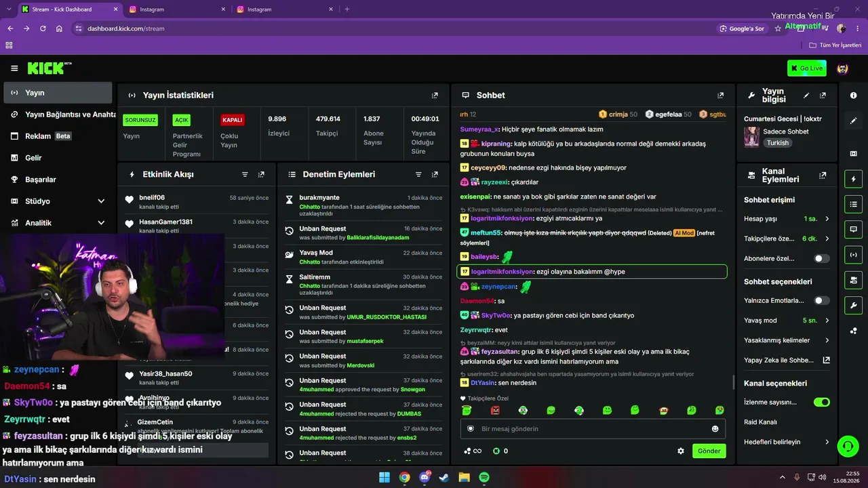Open filter options in Etkinlik Akışı
This screenshot has width=868, height=488.
click(x=245, y=174)
